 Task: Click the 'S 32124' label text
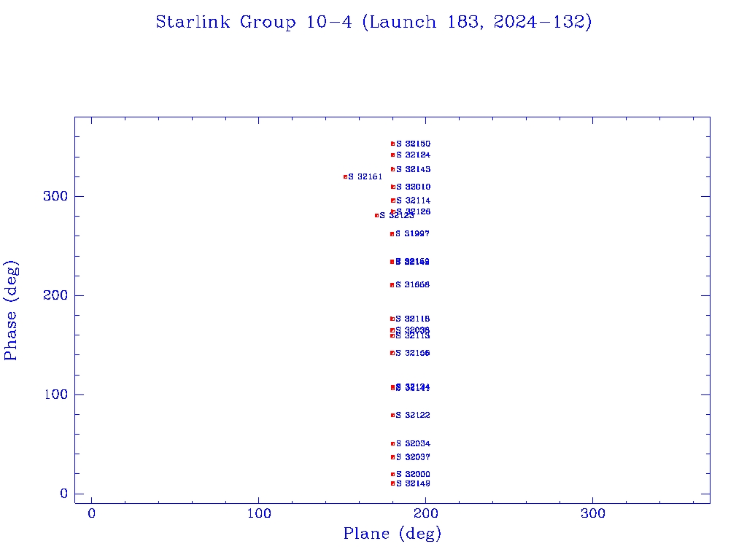tap(413, 155)
